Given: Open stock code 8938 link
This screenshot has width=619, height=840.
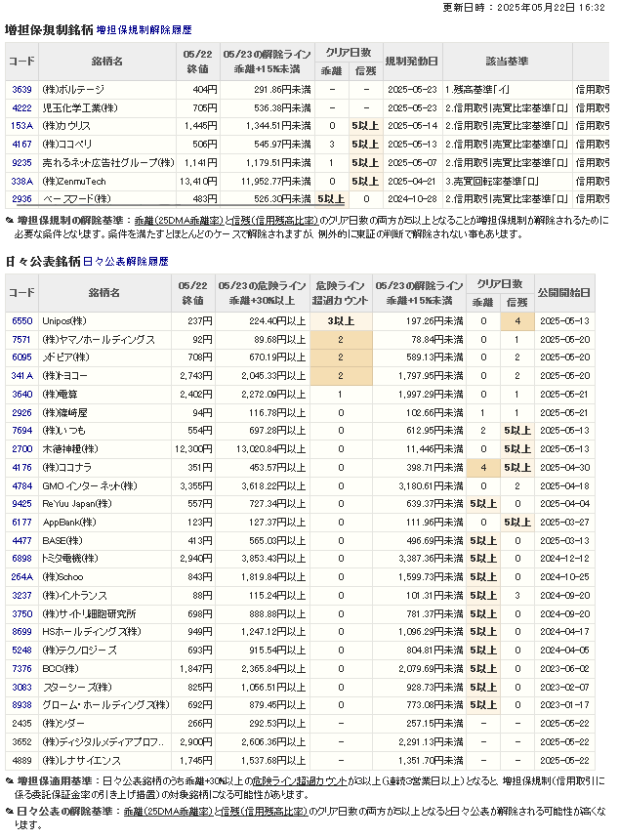Looking at the screenshot, I should tap(21, 705).
